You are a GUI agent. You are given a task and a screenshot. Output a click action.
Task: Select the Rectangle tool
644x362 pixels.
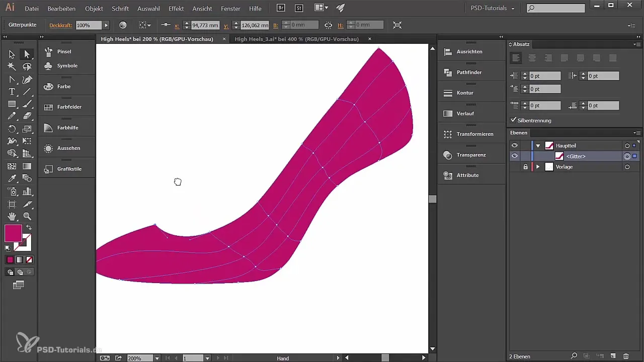pyautogui.click(x=12, y=104)
